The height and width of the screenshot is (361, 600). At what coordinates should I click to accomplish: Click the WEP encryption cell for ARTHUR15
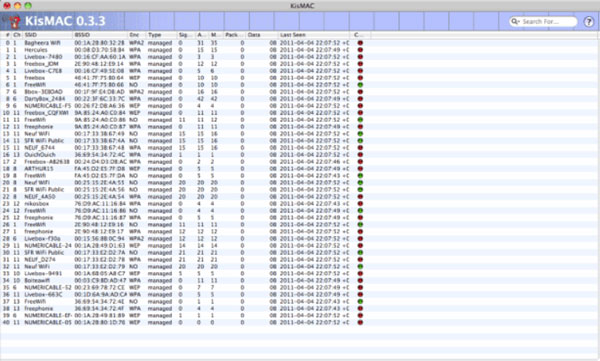[135, 168]
